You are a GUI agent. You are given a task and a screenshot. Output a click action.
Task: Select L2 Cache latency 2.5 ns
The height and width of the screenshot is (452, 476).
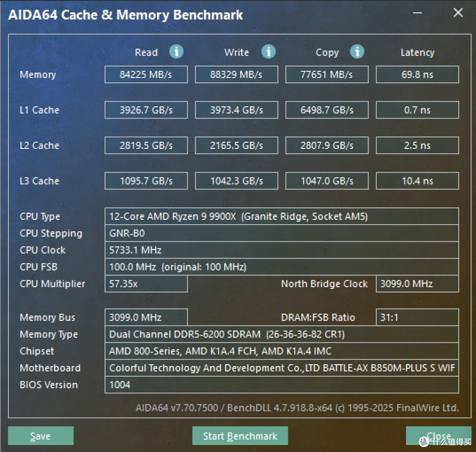pos(417,145)
